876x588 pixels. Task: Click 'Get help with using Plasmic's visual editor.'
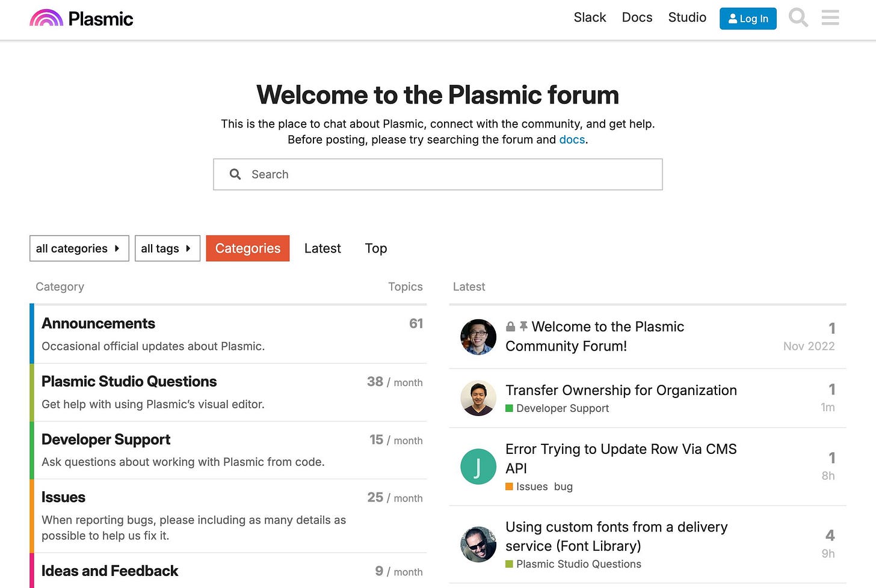pos(153,405)
